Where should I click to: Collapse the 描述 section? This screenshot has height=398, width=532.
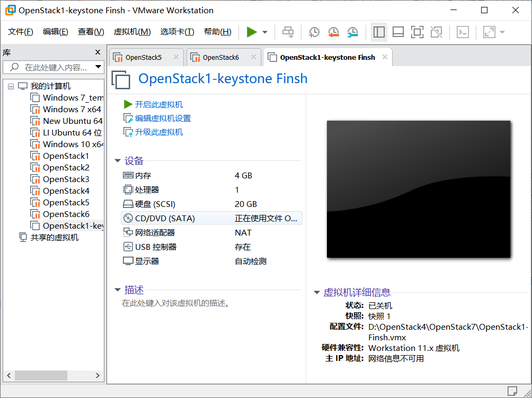pyautogui.click(x=118, y=290)
